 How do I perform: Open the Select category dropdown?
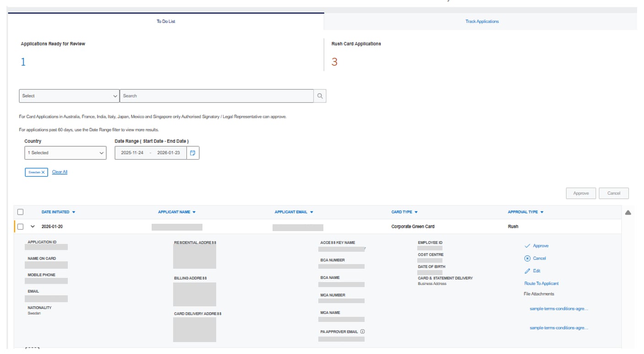point(69,95)
